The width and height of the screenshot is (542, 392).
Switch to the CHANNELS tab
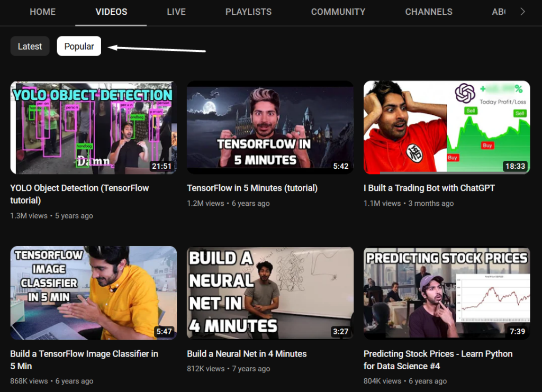[429, 12]
